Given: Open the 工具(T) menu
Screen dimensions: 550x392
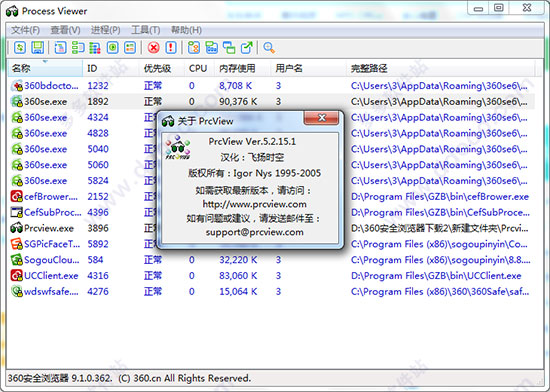Looking at the screenshot, I should coord(146,30).
